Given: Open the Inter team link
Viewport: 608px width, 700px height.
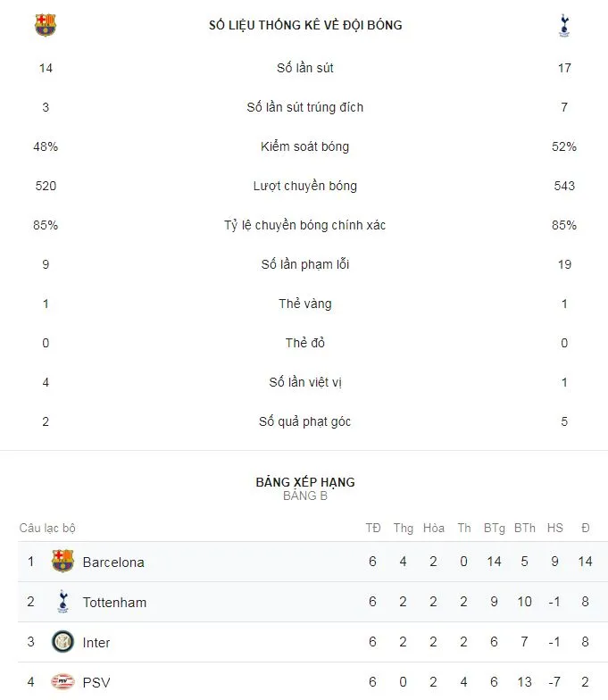Looking at the screenshot, I should (x=96, y=643).
